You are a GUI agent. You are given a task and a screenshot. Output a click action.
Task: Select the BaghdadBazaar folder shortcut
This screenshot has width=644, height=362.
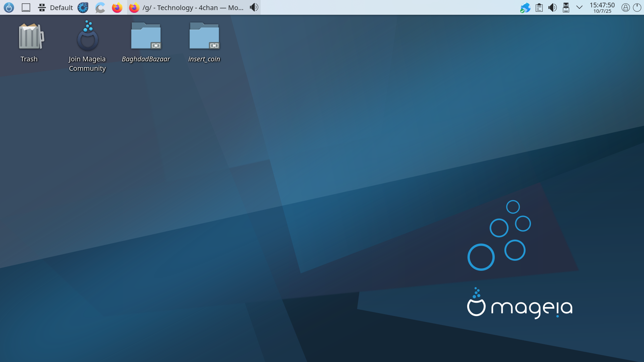point(146,43)
